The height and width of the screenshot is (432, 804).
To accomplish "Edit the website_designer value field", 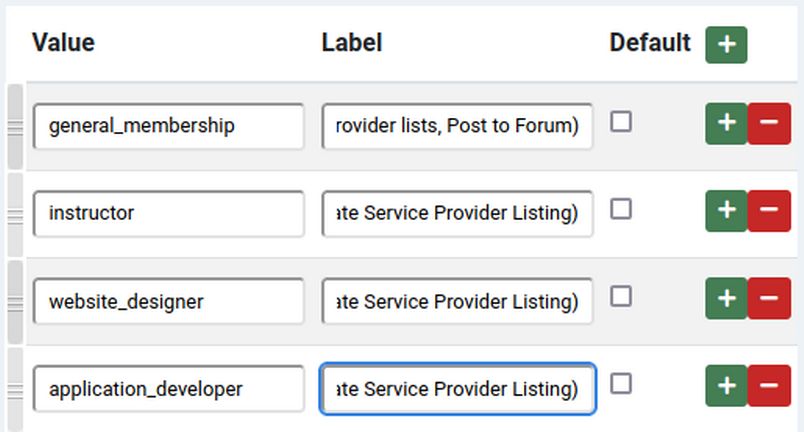I will [168, 301].
